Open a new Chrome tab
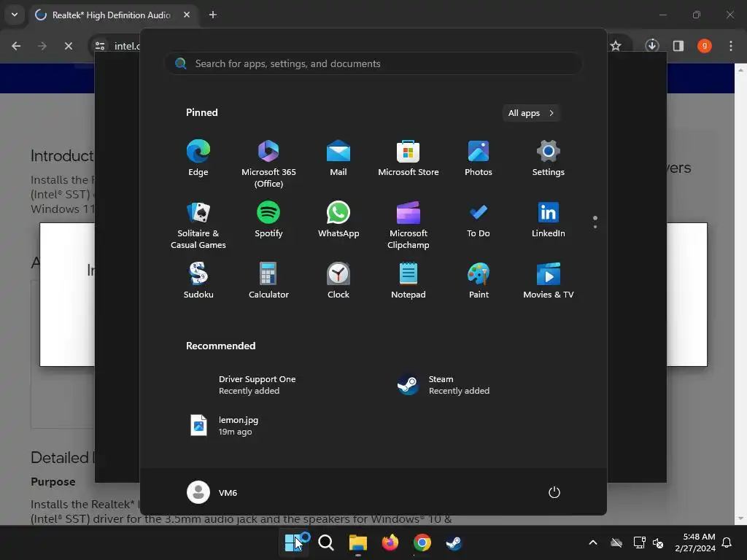 (213, 15)
